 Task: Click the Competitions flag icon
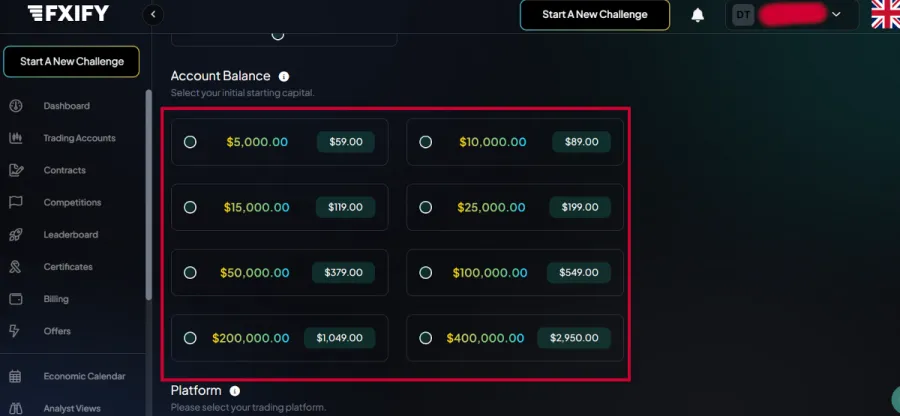tap(15, 202)
